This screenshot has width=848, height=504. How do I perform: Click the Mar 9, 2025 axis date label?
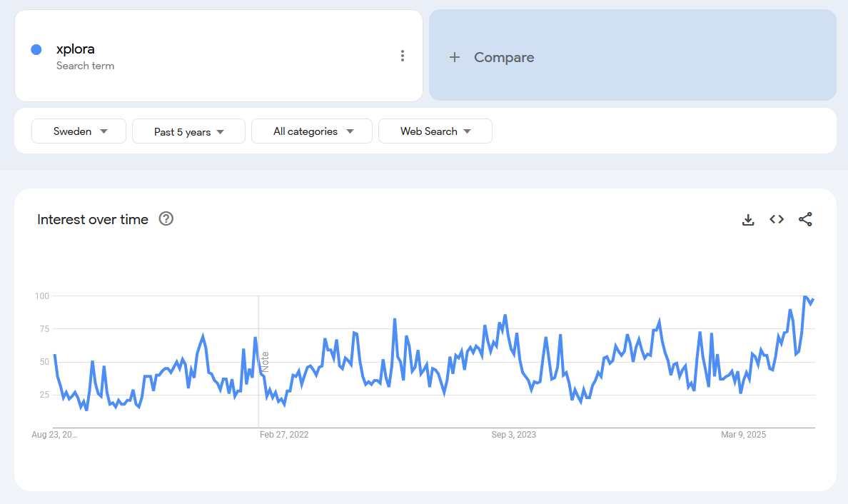coord(743,435)
